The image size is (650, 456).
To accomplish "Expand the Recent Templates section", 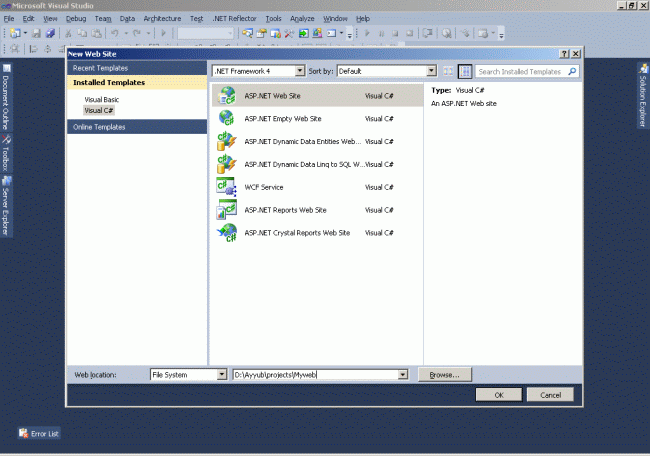I will [x=137, y=68].
